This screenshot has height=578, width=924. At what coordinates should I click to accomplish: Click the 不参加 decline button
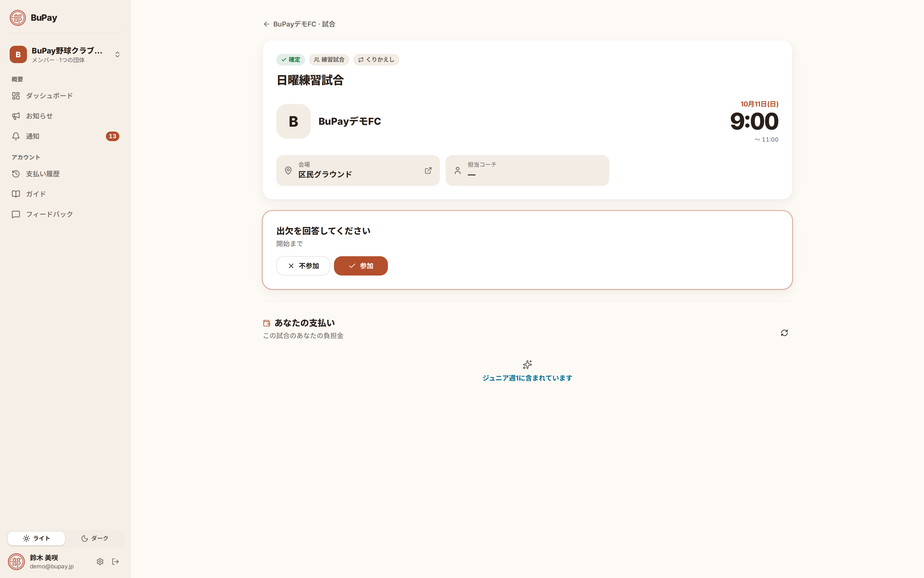[x=303, y=266]
